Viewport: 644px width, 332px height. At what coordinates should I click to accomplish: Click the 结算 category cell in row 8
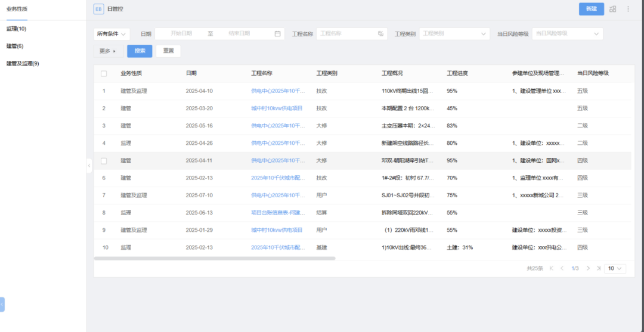321,213
